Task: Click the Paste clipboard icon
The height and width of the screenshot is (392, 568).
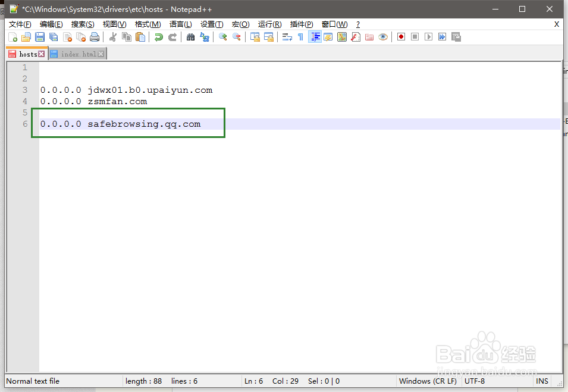Action: point(140,37)
